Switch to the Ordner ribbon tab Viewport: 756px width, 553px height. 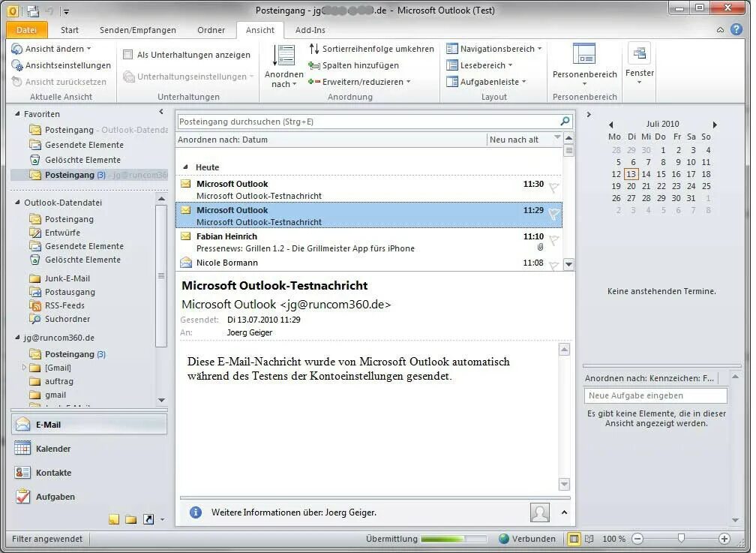click(211, 30)
